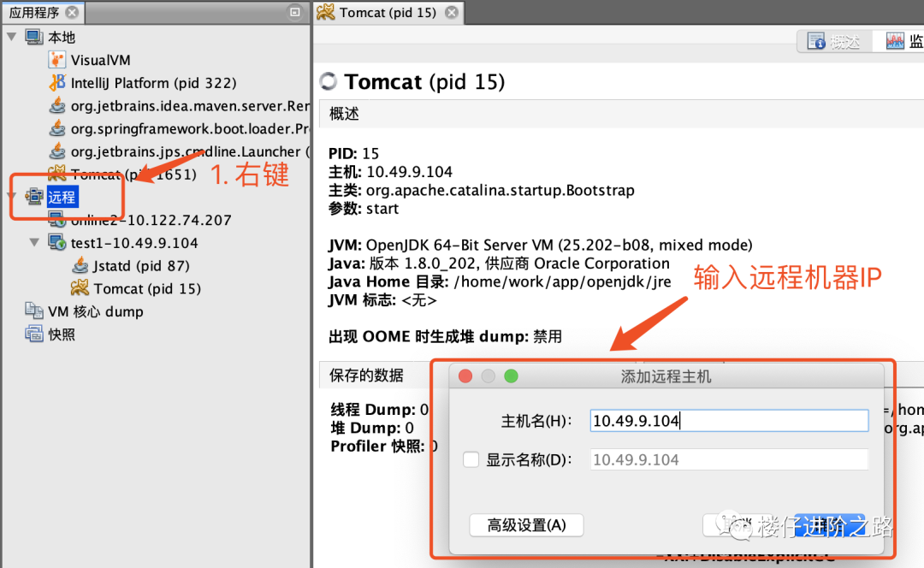Click the Profiler 快照 text
The image size is (924, 568).
point(383,446)
